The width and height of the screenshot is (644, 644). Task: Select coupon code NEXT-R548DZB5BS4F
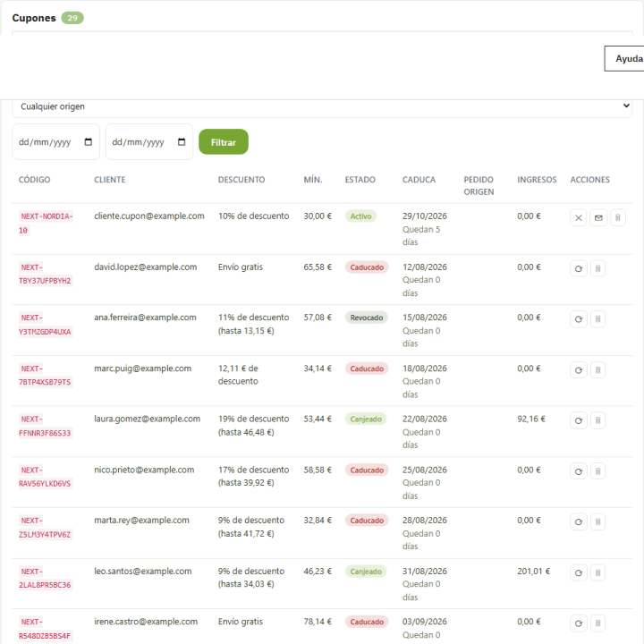[x=45, y=629]
